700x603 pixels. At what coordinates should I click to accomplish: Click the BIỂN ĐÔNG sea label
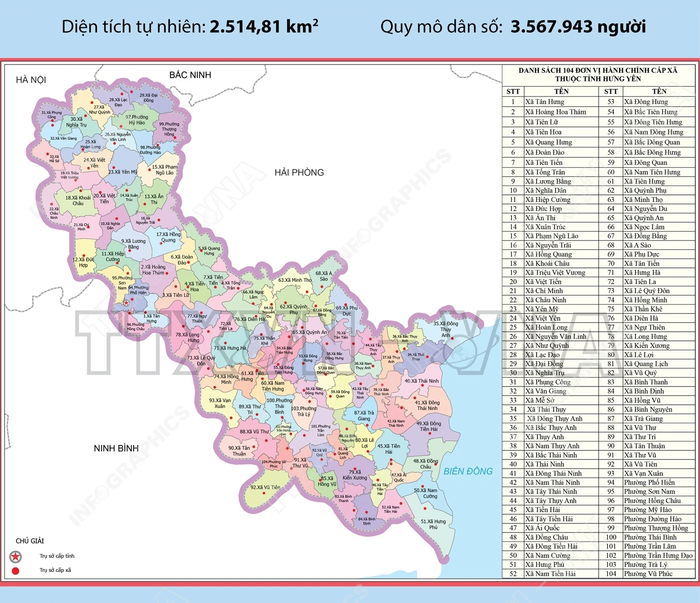click(468, 471)
